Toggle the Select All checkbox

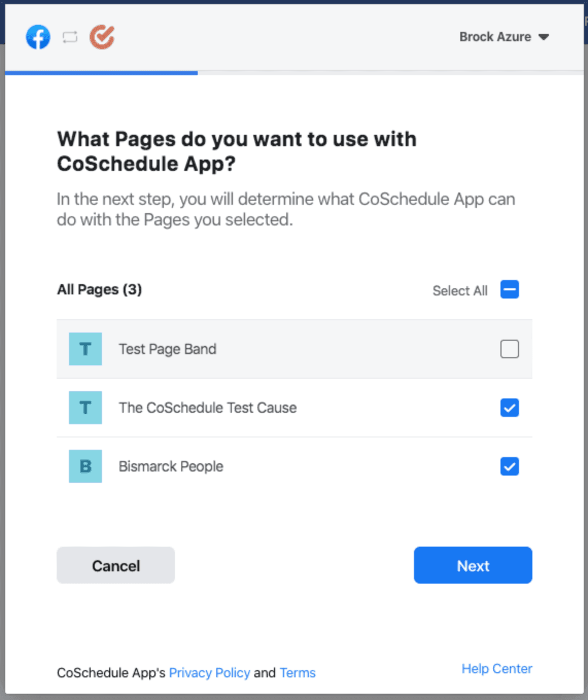(x=510, y=290)
